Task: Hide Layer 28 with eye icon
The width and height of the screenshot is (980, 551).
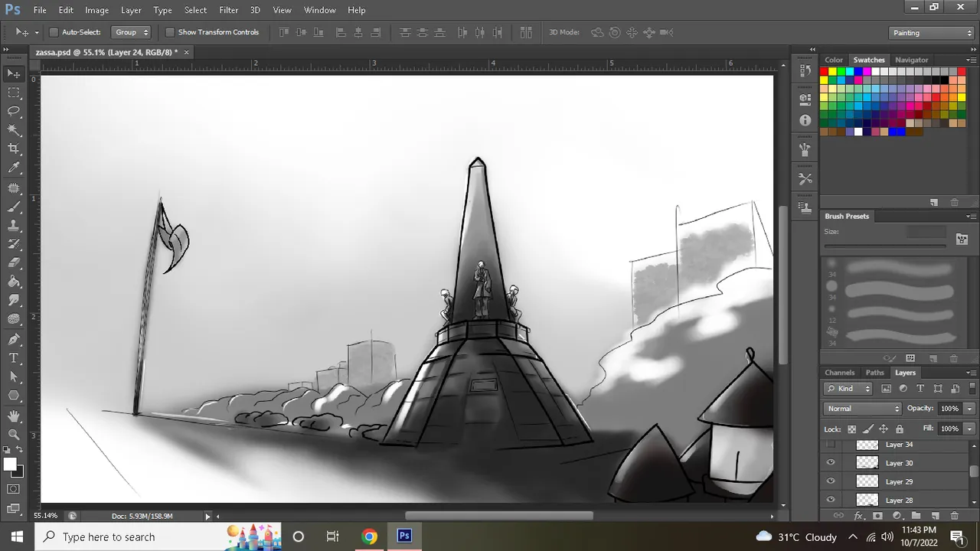Action: (831, 500)
